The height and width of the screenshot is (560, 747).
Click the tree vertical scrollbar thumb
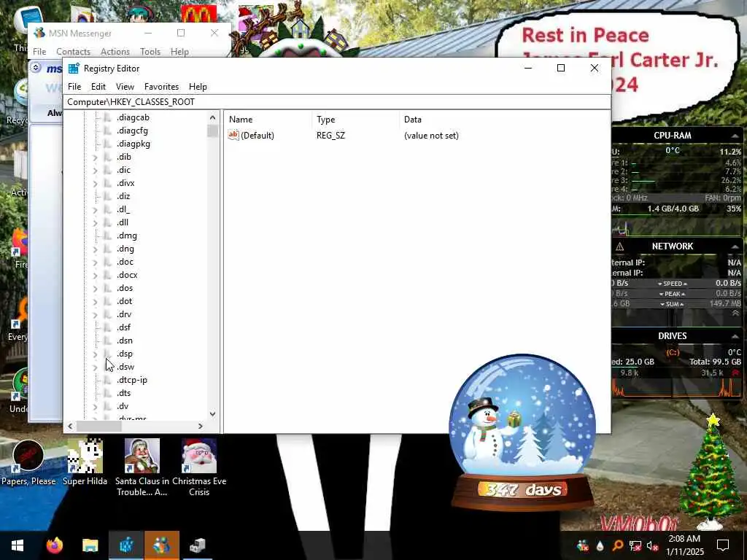tap(212, 131)
